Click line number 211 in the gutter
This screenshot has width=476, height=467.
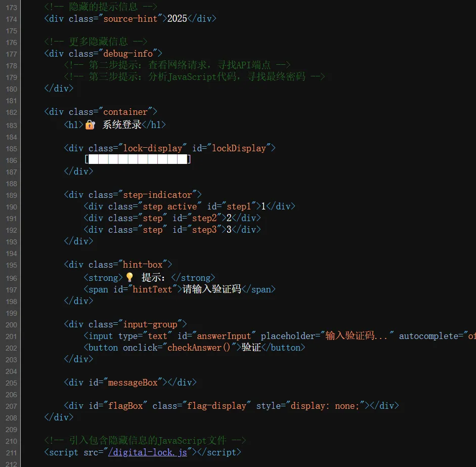[11, 452]
